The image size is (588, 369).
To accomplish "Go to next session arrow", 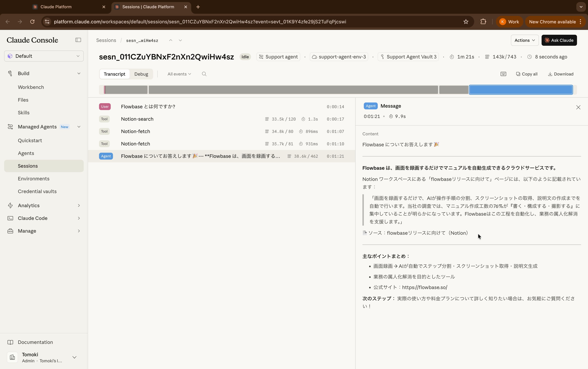I will pos(180,40).
